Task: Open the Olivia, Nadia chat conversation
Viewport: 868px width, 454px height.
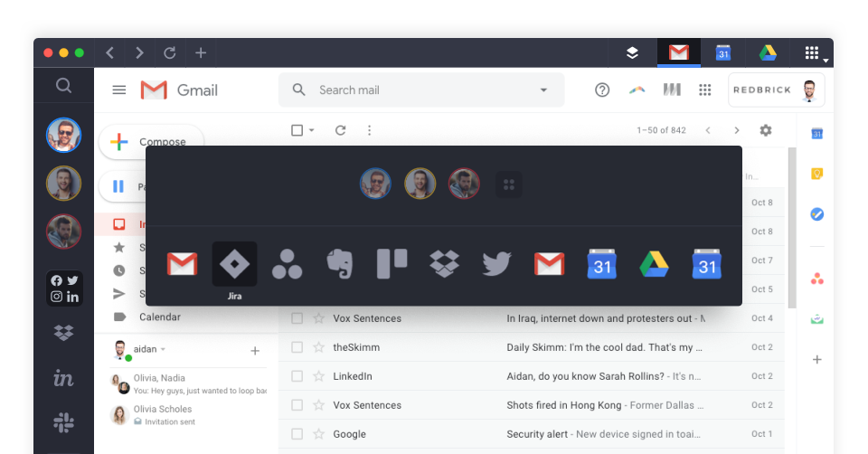Action: point(189,383)
